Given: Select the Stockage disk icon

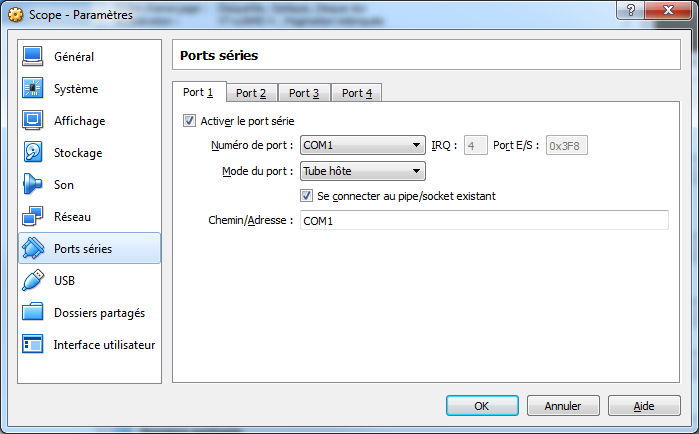Looking at the screenshot, I should click(x=33, y=153).
